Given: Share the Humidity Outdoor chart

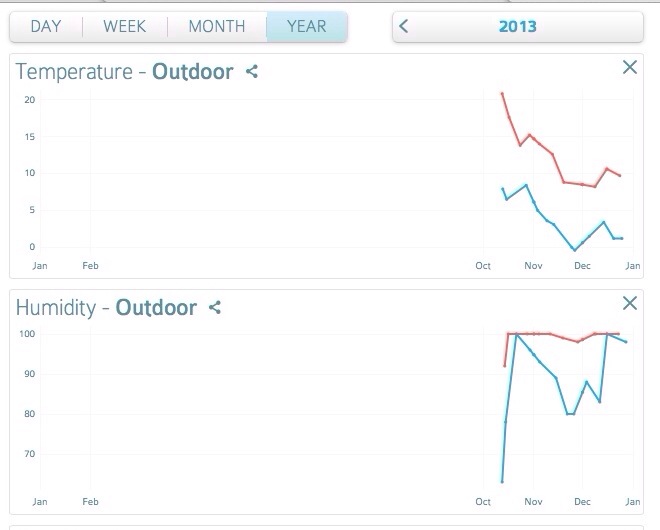Looking at the screenshot, I should pyautogui.click(x=214, y=308).
